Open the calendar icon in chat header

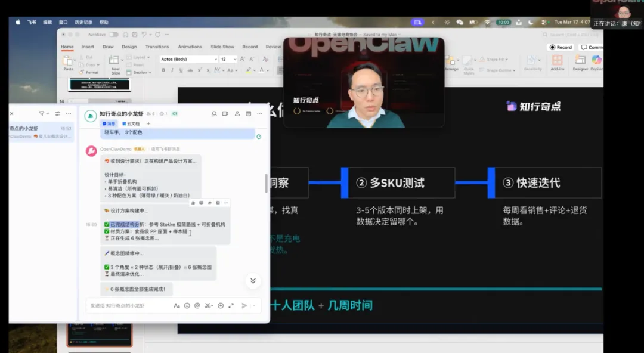pos(249,114)
